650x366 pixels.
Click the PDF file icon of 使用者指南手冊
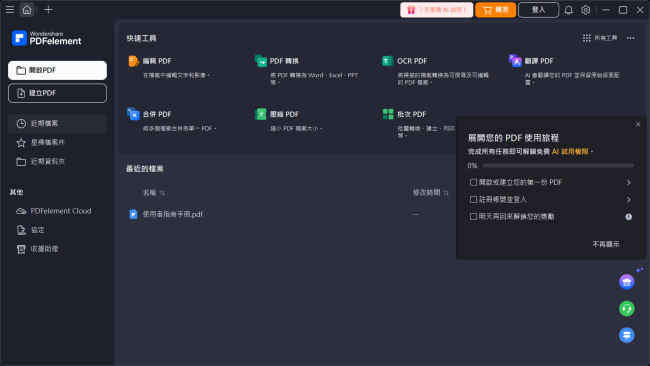pyautogui.click(x=133, y=215)
